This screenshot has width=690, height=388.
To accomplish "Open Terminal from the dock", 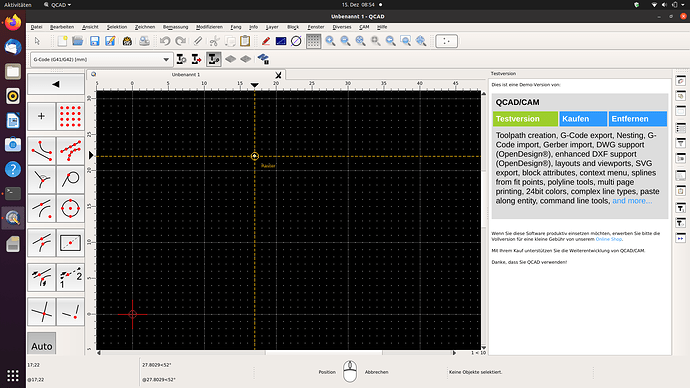I will pyautogui.click(x=13, y=193).
